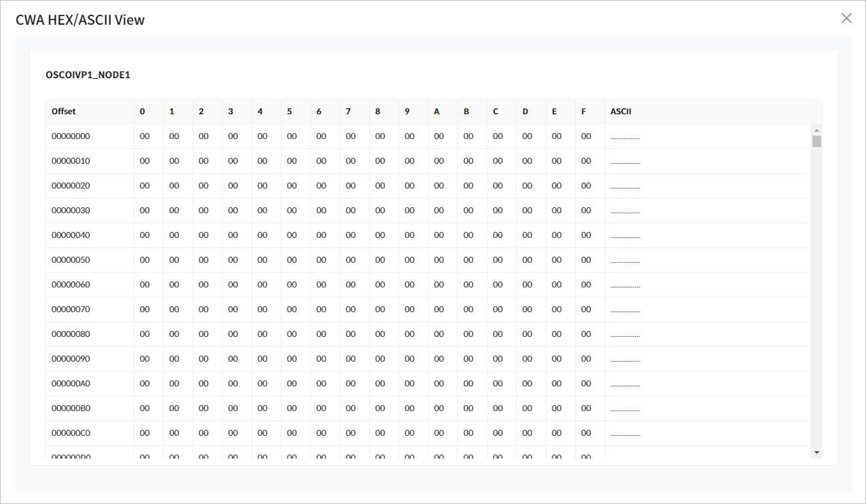The height and width of the screenshot is (504, 866).
Task: Click column header A
Action: (x=437, y=112)
